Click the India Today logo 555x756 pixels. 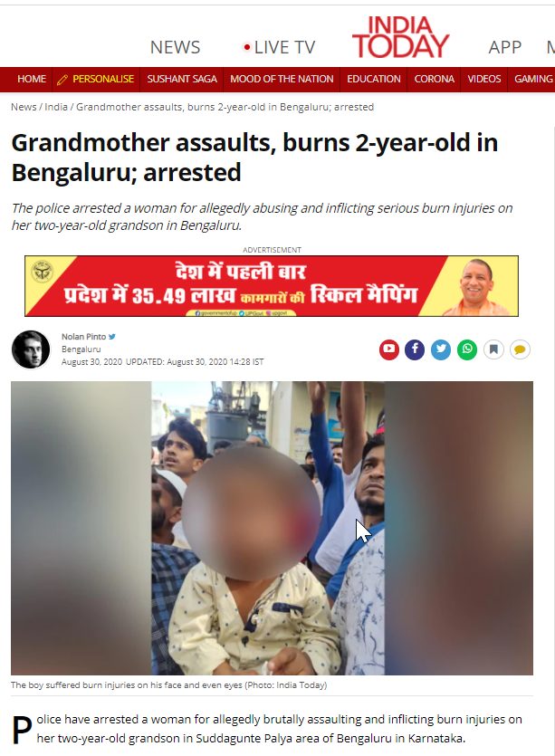pyautogui.click(x=401, y=37)
